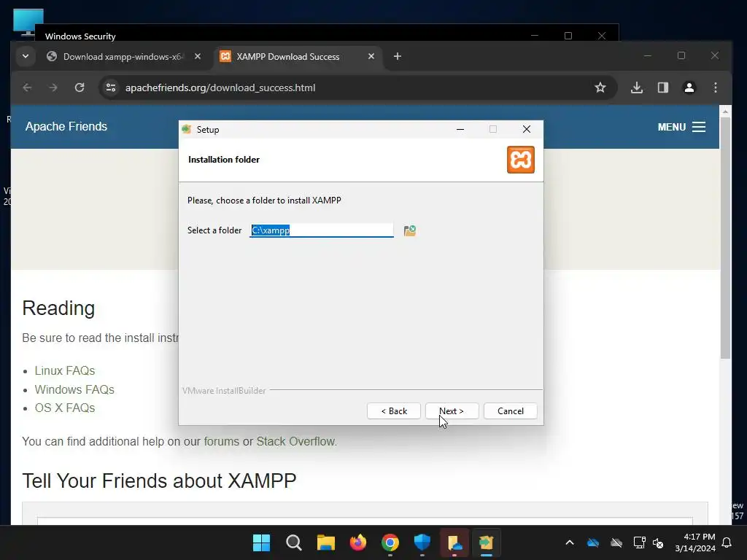The width and height of the screenshot is (747, 560).
Task: Close the Setup dialog window
Action: click(527, 130)
